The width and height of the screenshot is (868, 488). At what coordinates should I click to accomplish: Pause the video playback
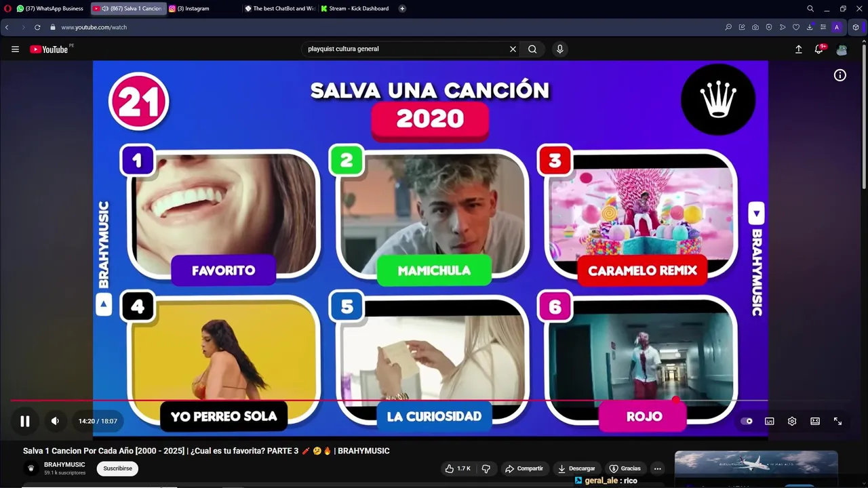[x=24, y=421]
